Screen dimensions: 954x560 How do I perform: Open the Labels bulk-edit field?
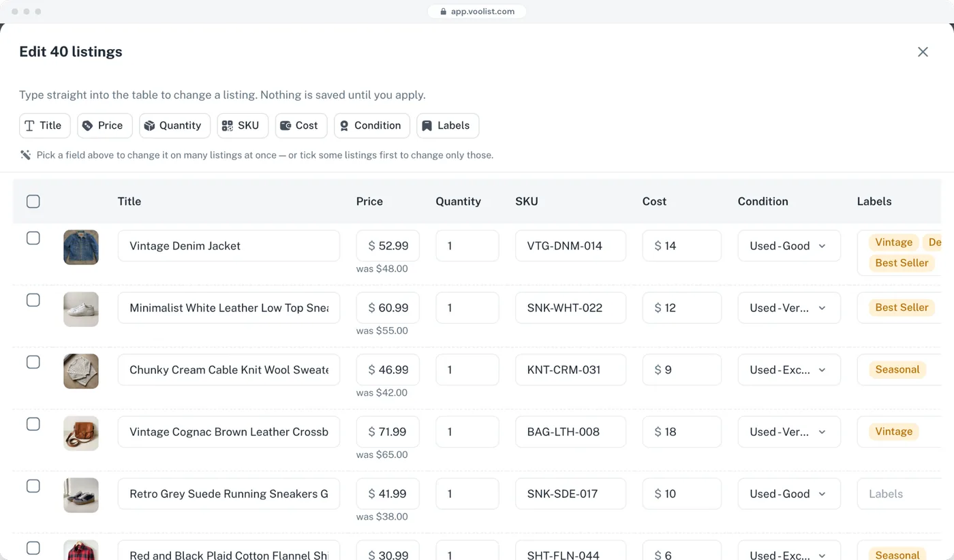[x=448, y=125]
